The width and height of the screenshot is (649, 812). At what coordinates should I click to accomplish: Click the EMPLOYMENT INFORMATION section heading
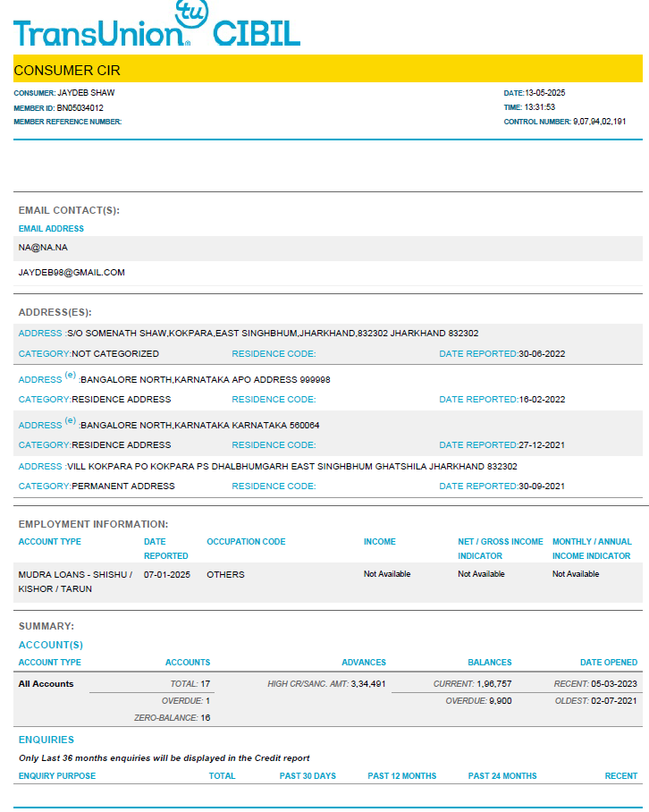pyautogui.click(x=93, y=524)
